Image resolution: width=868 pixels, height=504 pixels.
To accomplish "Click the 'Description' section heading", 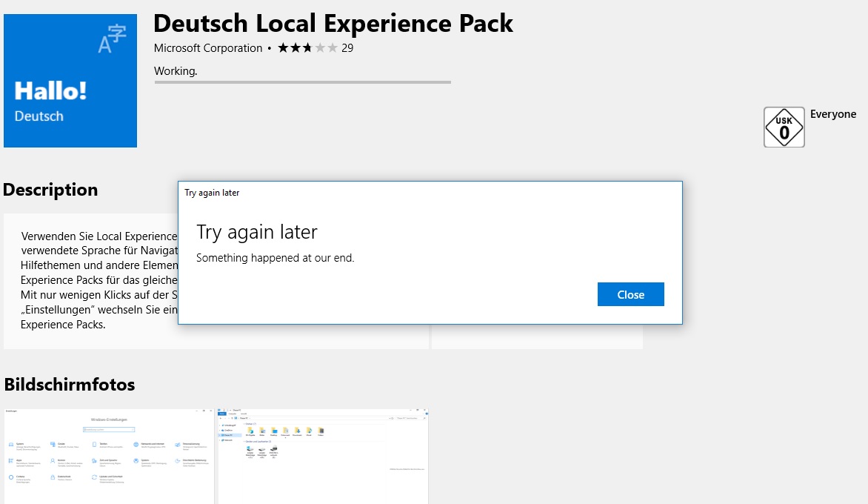I will 50,190.
